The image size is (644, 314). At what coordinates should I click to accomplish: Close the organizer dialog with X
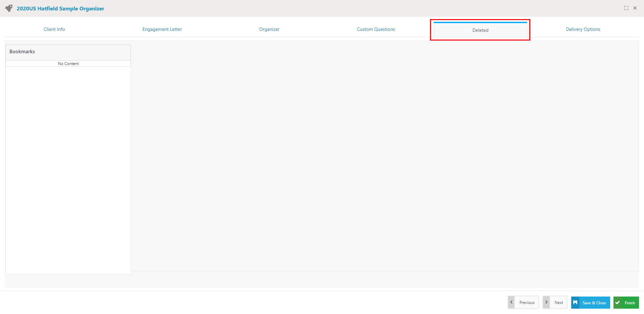[x=635, y=8]
